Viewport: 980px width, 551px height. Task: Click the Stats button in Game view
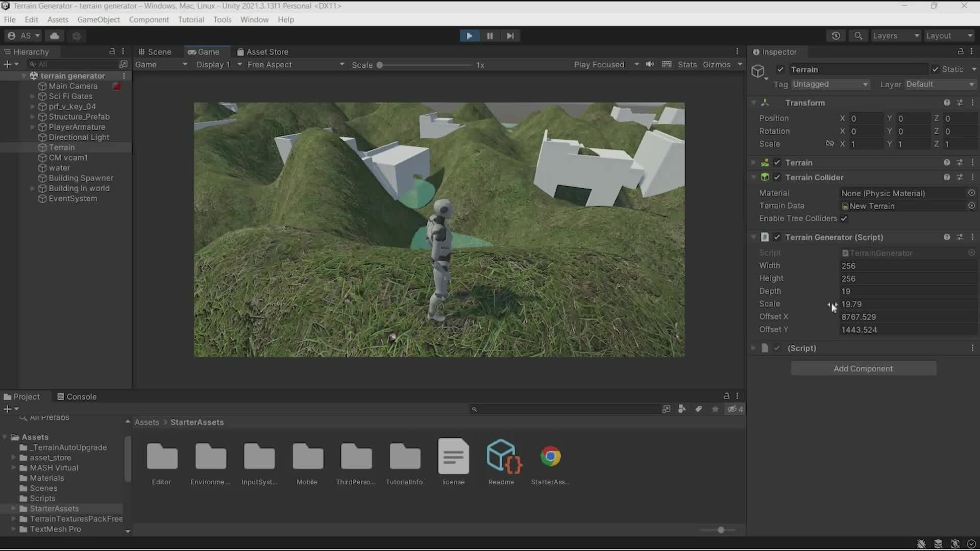(687, 64)
